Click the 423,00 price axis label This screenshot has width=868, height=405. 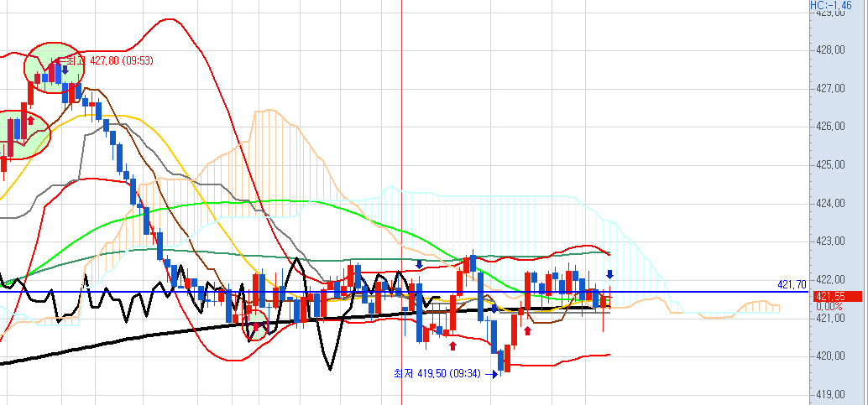click(x=831, y=241)
